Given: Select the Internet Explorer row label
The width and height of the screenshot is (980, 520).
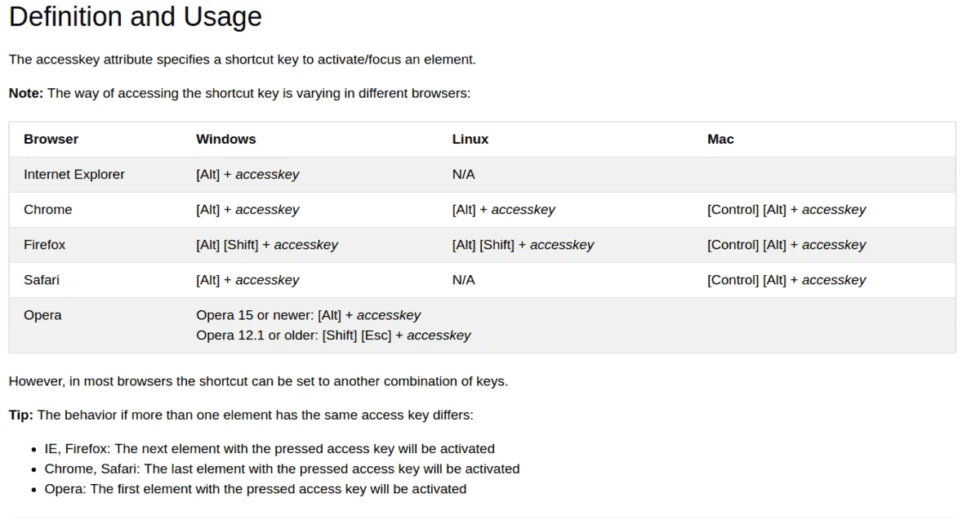Looking at the screenshot, I should pos(74,174).
